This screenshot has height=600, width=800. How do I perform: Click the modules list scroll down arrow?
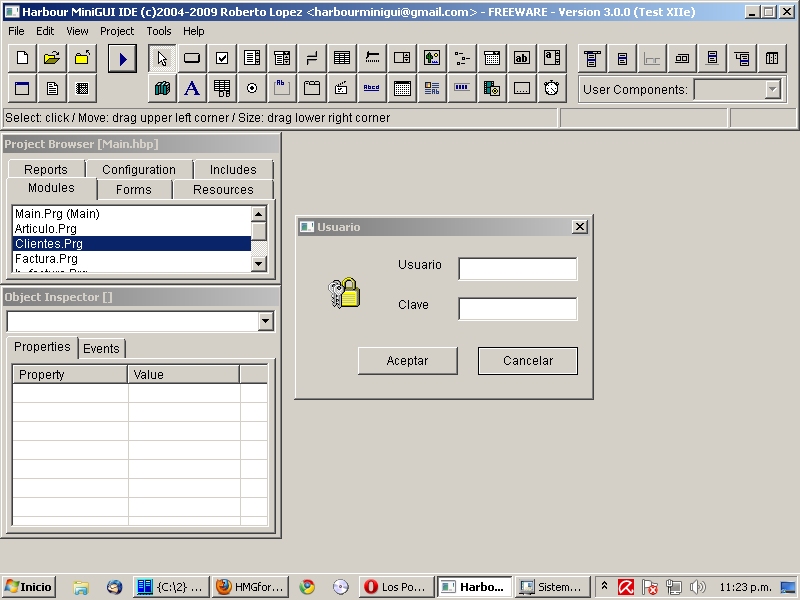click(259, 263)
